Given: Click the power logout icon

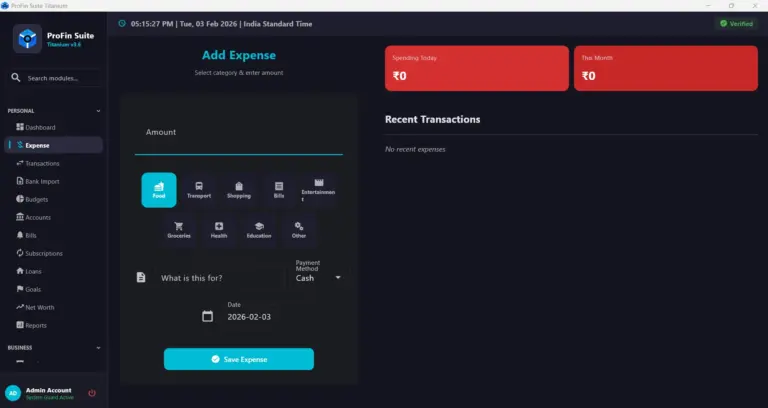Looking at the screenshot, I should coord(92,393).
